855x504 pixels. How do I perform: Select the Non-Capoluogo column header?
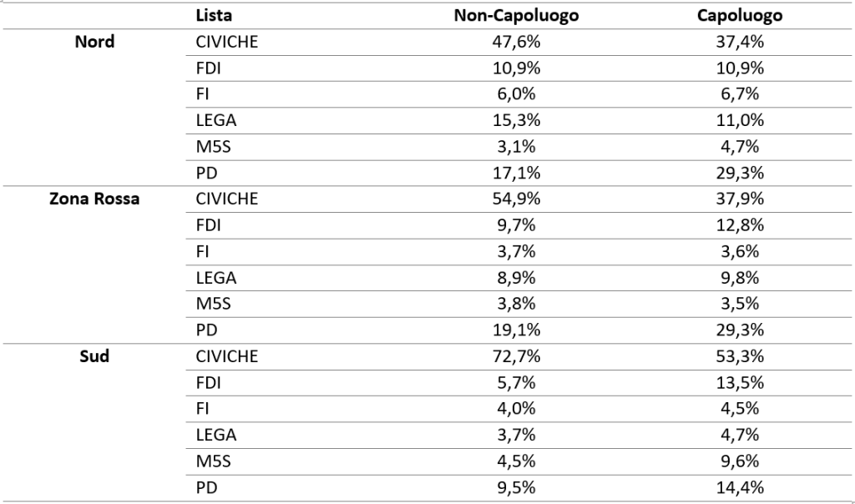point(516,15)
